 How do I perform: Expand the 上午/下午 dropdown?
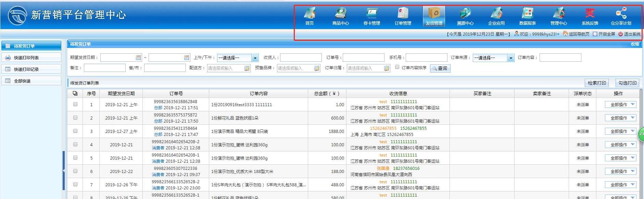(x=255, y=58)
